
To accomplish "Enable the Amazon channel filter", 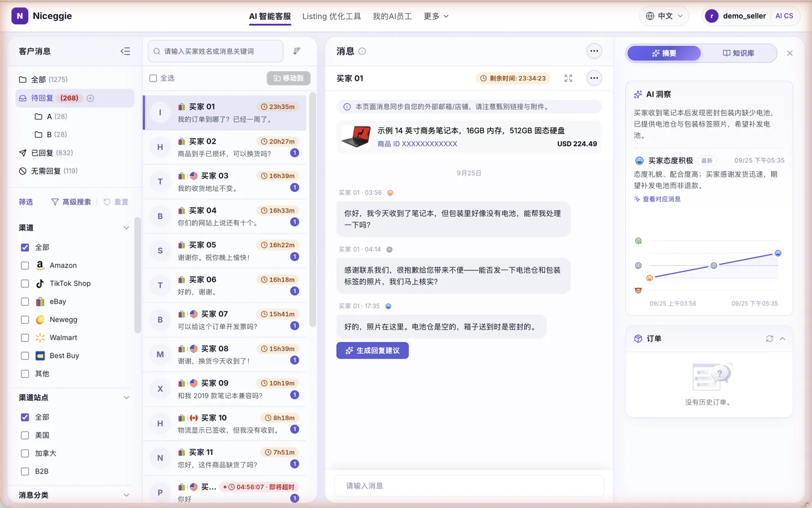I will click(x=25, y=265).
